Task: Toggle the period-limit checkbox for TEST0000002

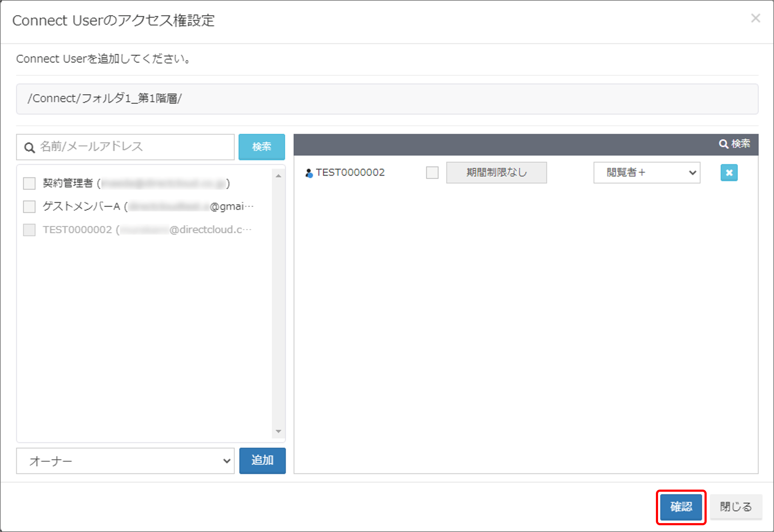Action: pyautogui.click(x=432, y=173)
